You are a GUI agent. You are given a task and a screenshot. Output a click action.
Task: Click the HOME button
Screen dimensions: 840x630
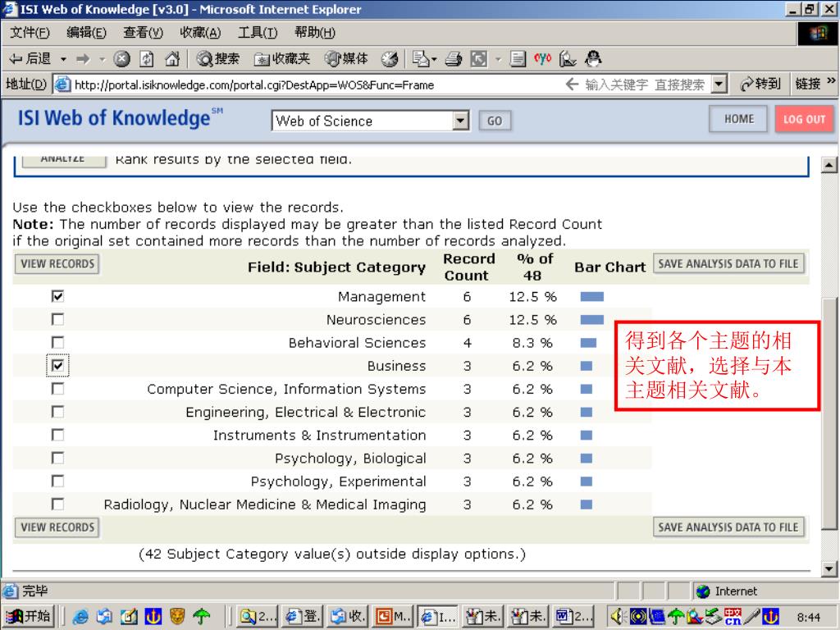tap(739, 119)
